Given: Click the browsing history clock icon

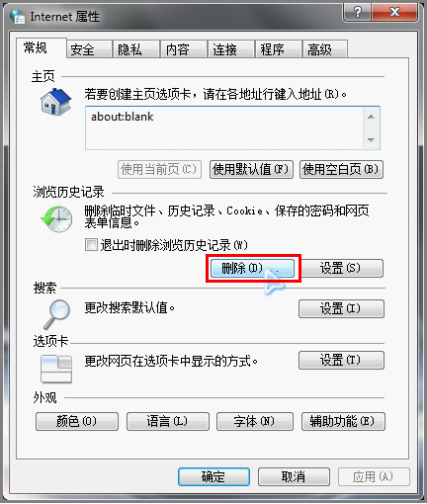Looking at the screenshot, I should pyautogui.click(x=56, y=219).
